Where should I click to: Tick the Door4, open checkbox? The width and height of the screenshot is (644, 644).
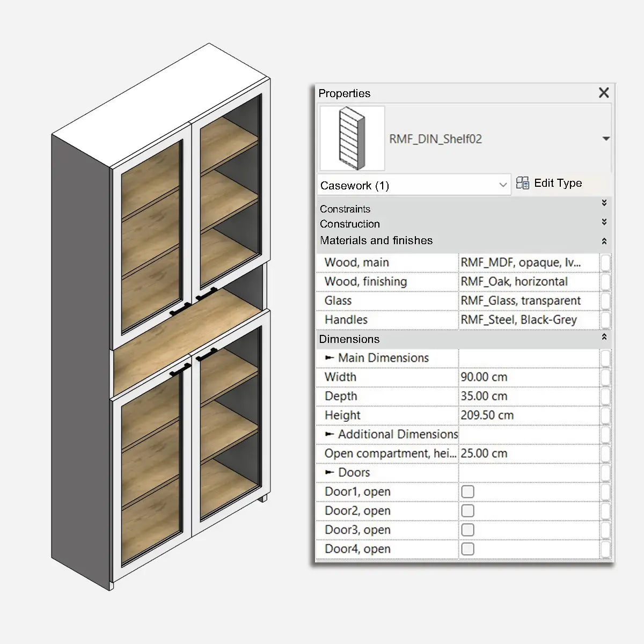coord(468,549)
